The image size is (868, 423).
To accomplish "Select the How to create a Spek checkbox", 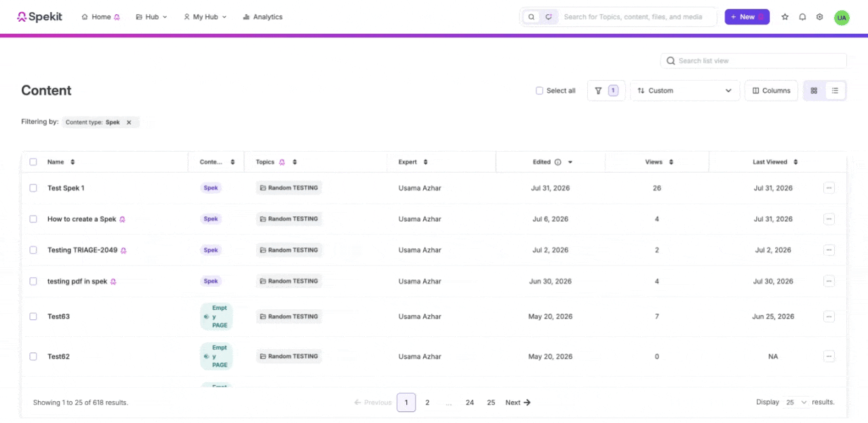I will click(x=33, y=219).
